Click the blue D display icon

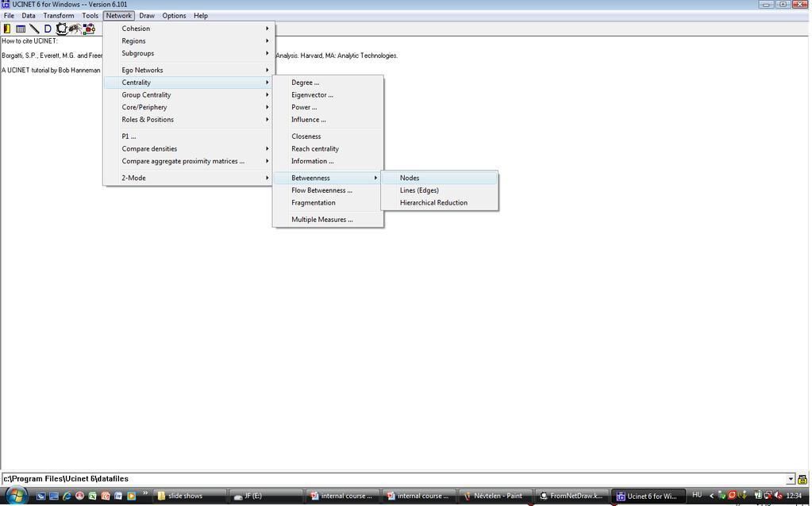pos(48,29)
